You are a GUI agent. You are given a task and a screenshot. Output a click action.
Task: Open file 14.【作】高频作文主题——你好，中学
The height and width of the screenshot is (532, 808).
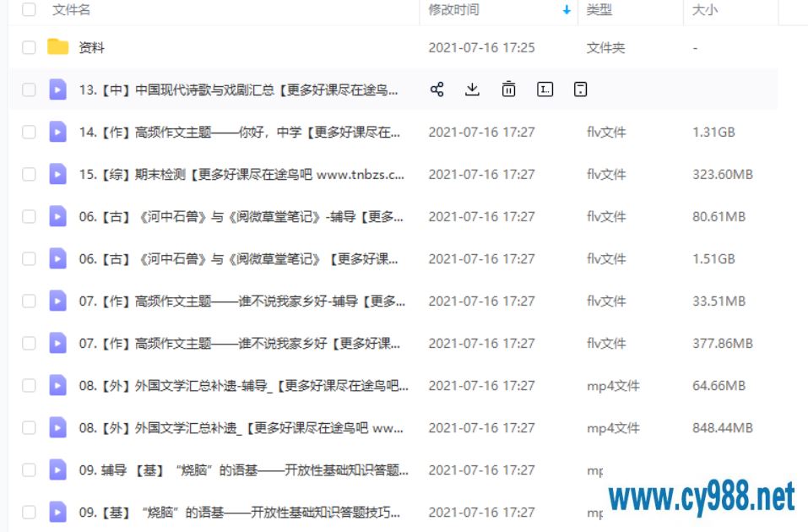coord(239,132)
